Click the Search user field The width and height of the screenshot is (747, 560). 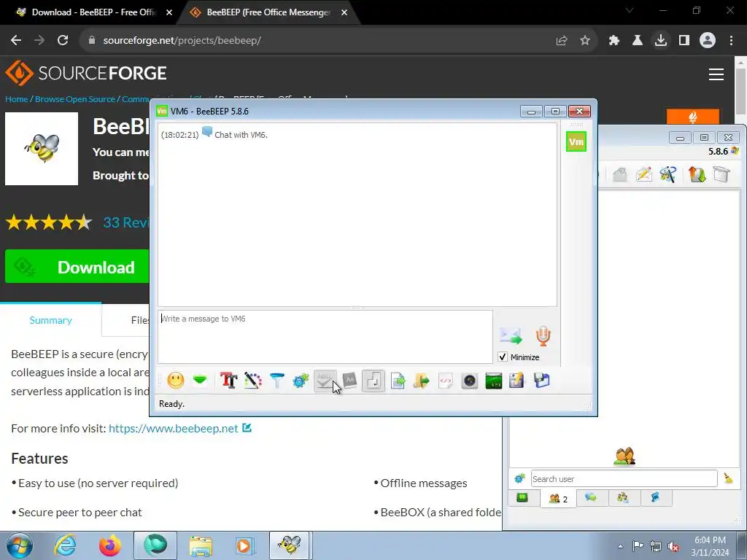click(624, 478)
